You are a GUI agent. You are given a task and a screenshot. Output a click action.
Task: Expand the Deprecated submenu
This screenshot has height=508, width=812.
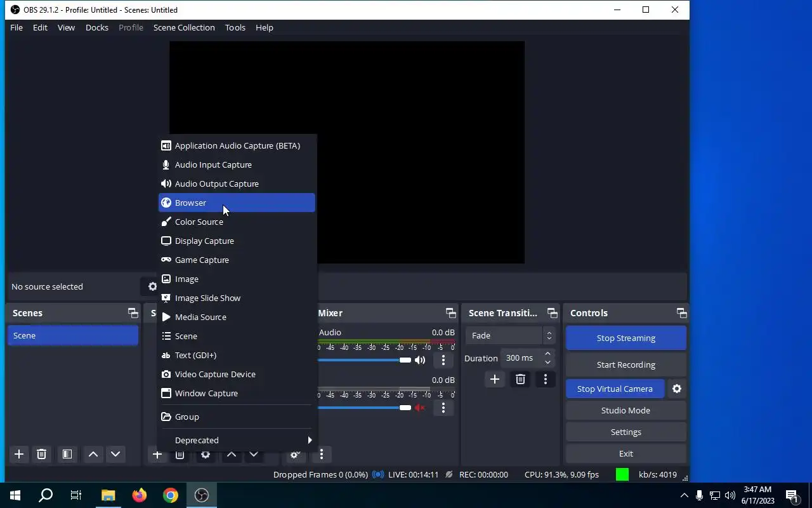237,440
